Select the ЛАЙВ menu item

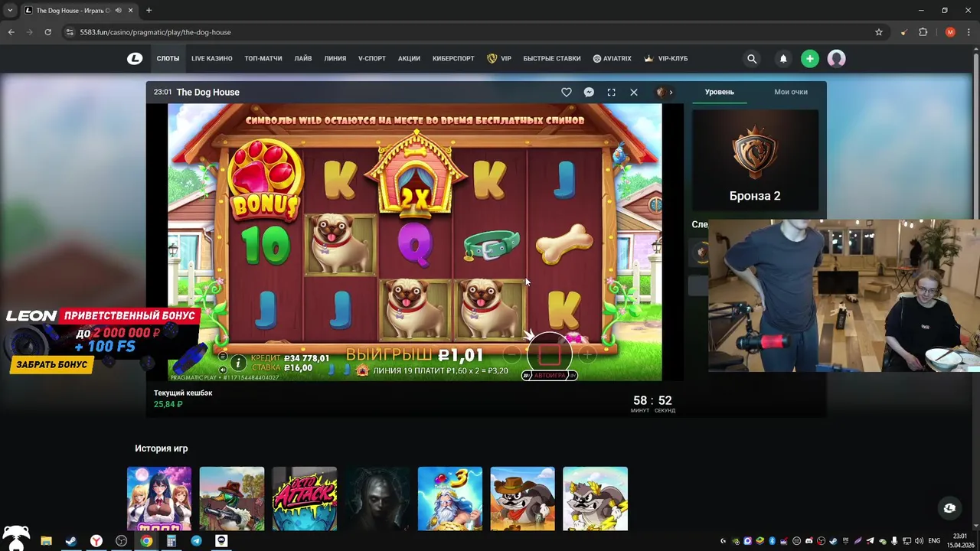click(x=303, y=59)
